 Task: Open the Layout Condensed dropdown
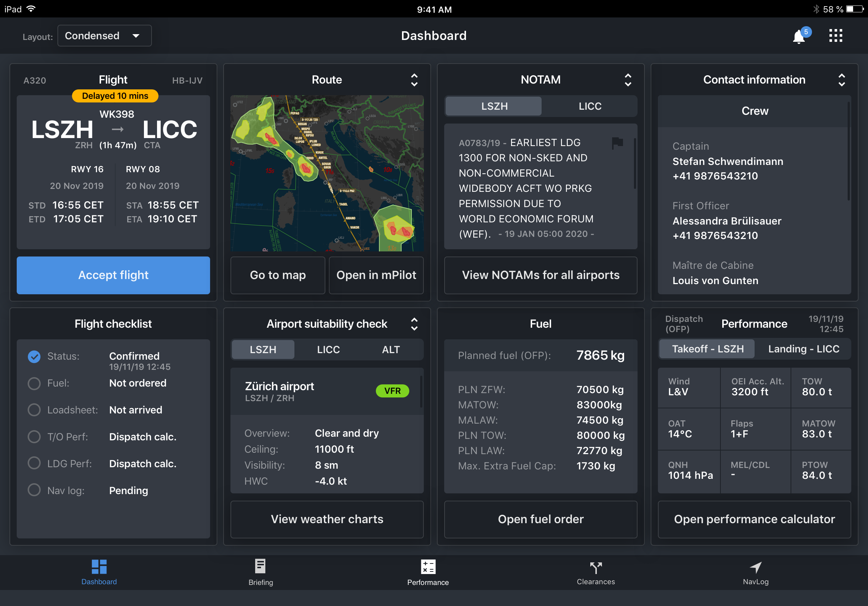pyautogui.click(x=104, y=36)
